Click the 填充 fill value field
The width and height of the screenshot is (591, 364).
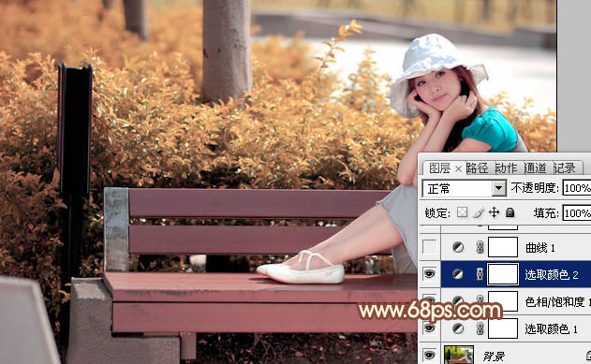tap(577, 213)
